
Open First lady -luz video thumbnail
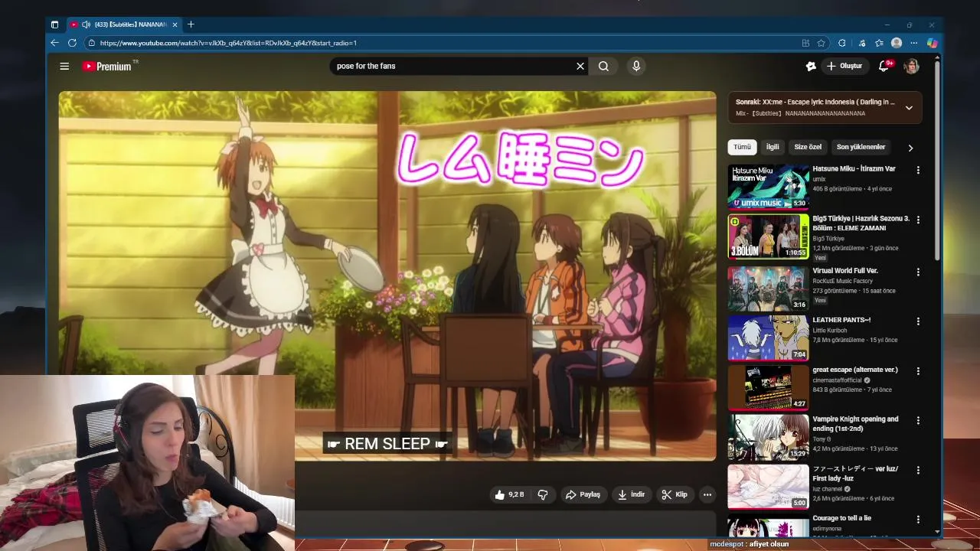768,487
